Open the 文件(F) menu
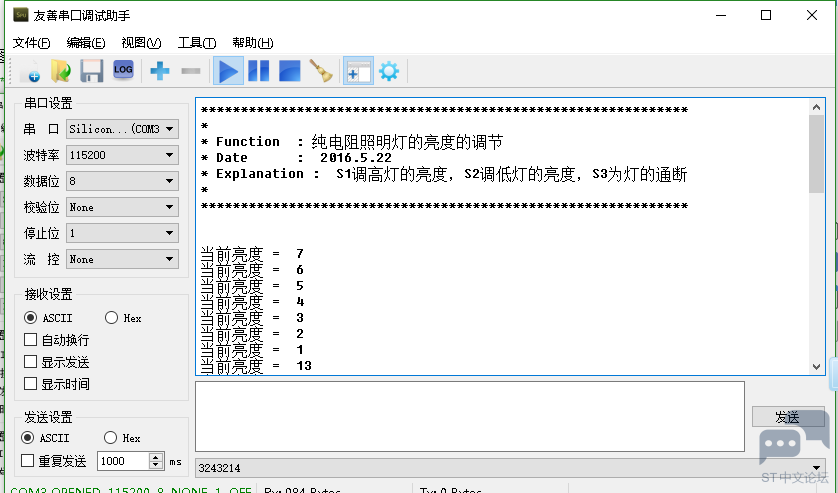 [x=32, y=43]
